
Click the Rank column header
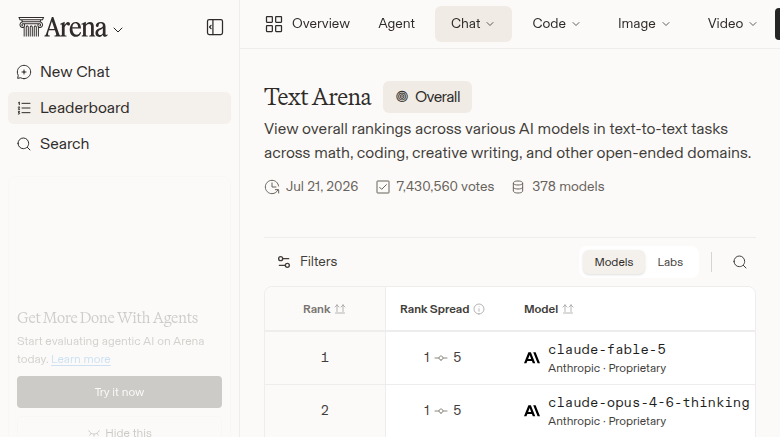click(x=324, y=309)
